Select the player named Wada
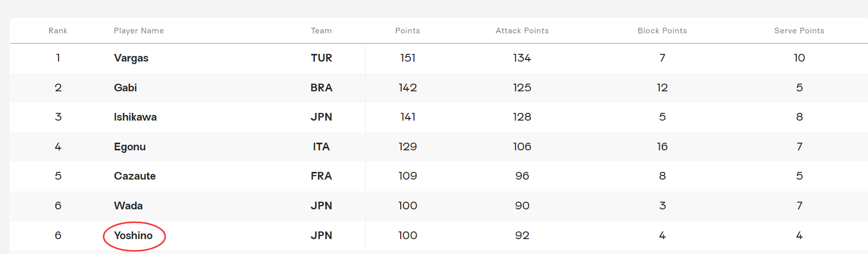 click(128, 206)
